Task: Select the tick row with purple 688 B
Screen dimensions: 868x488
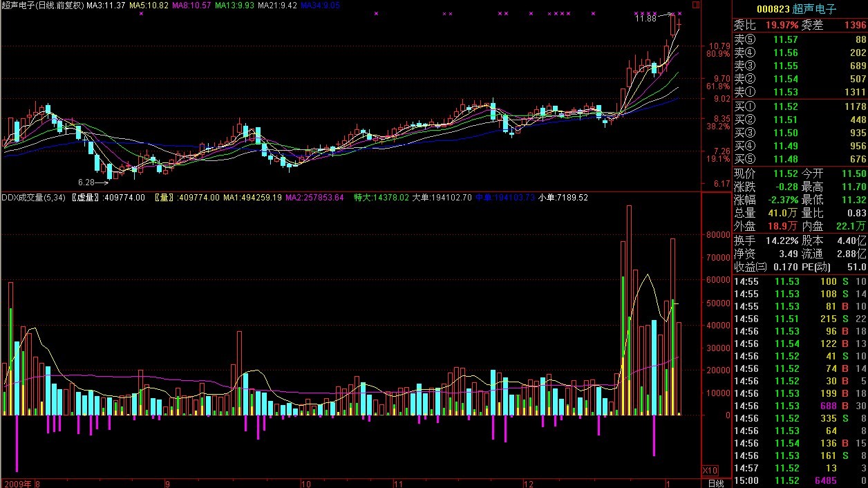Action: tap(800, 406)
